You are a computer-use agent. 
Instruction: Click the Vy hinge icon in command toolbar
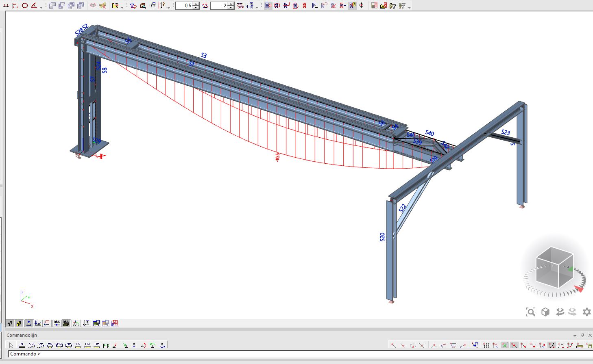pos(31,345)
